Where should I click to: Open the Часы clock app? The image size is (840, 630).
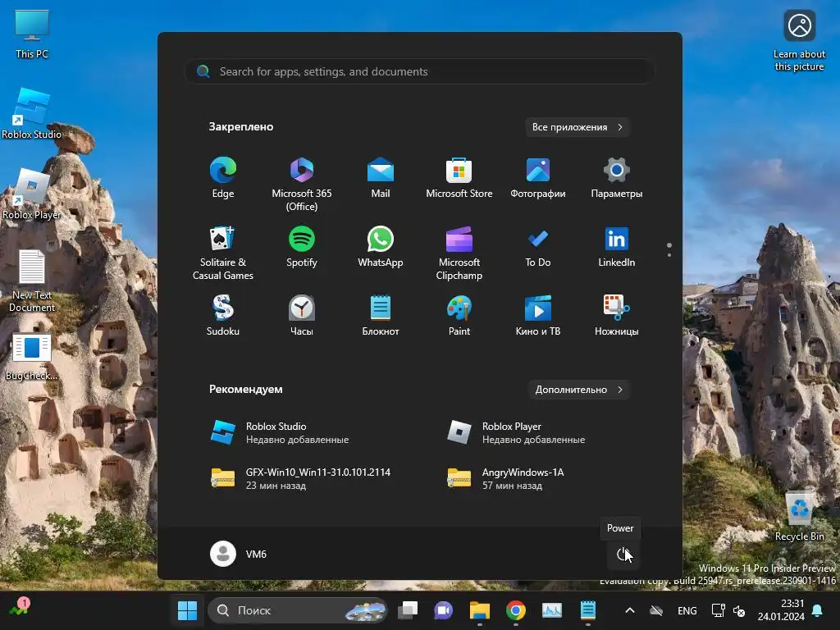(302, 316)
